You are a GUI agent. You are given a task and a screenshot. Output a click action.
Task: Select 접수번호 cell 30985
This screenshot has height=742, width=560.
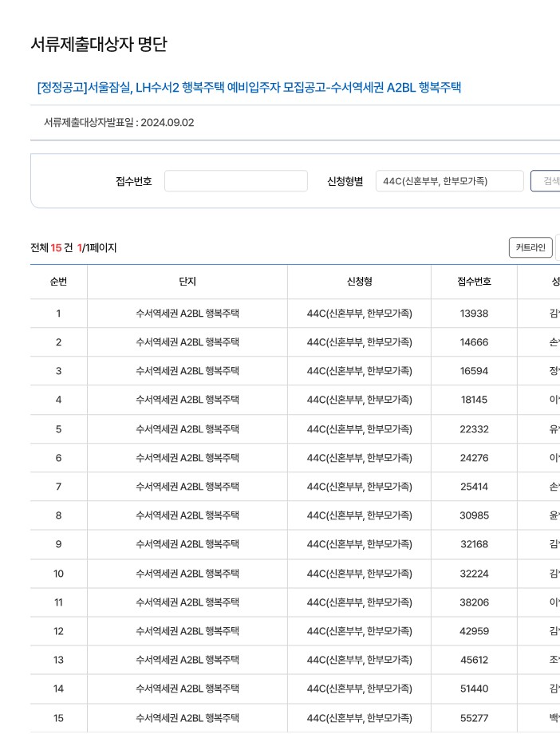[x=474, y=515]
